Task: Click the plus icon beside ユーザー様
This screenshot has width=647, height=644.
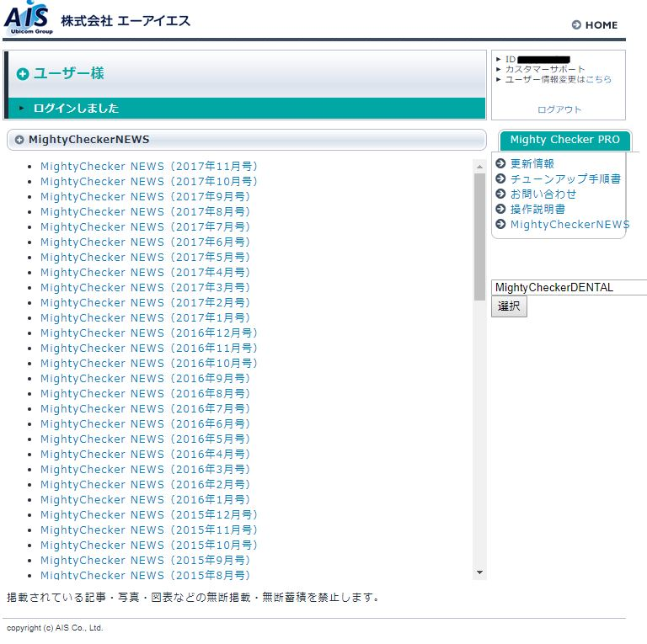Action: 23,74
